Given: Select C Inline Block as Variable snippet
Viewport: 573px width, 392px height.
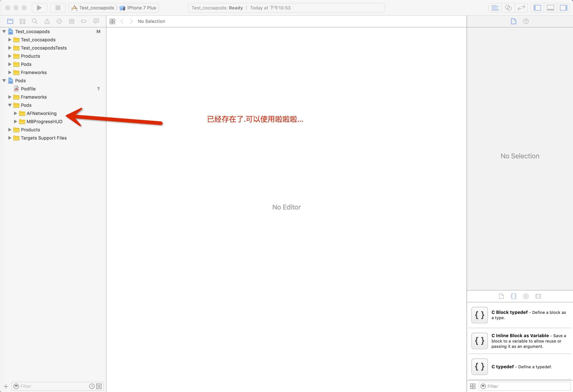Looking at the screenshot, I should 520,341.
